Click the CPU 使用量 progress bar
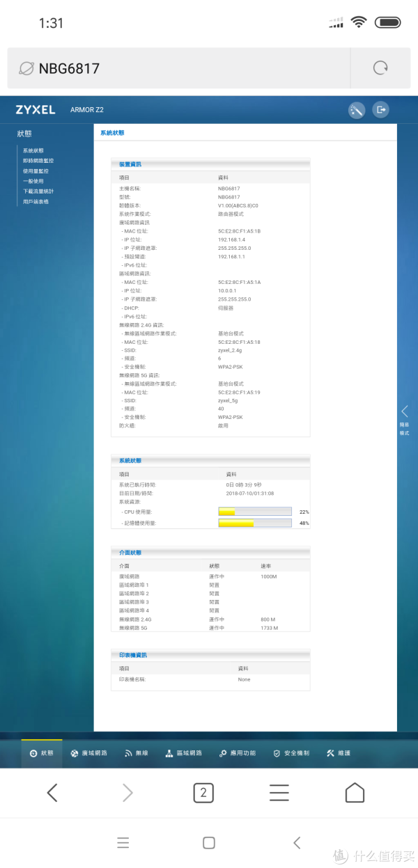This screenshot has width=418, height=868. point(255,512)
